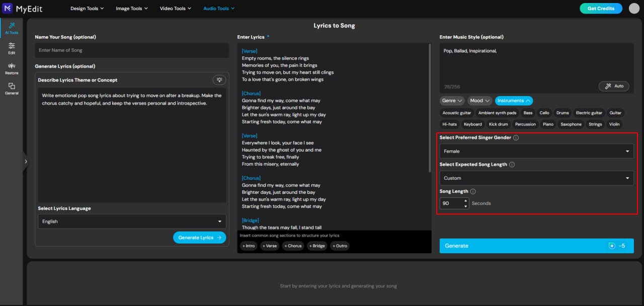The height and width of the screenshot is (306, 644).
Task: Click the Auto music style wand button
Action: pos(613,86)
